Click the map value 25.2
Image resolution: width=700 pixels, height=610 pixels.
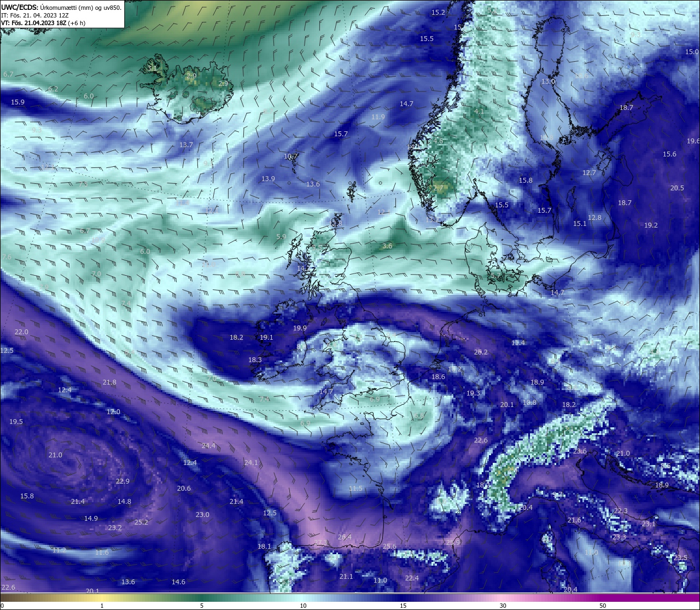pyautogui.click(x=141, y=522)
